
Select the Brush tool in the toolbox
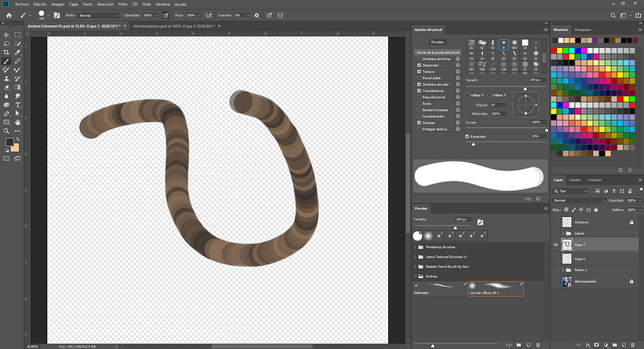6,61
